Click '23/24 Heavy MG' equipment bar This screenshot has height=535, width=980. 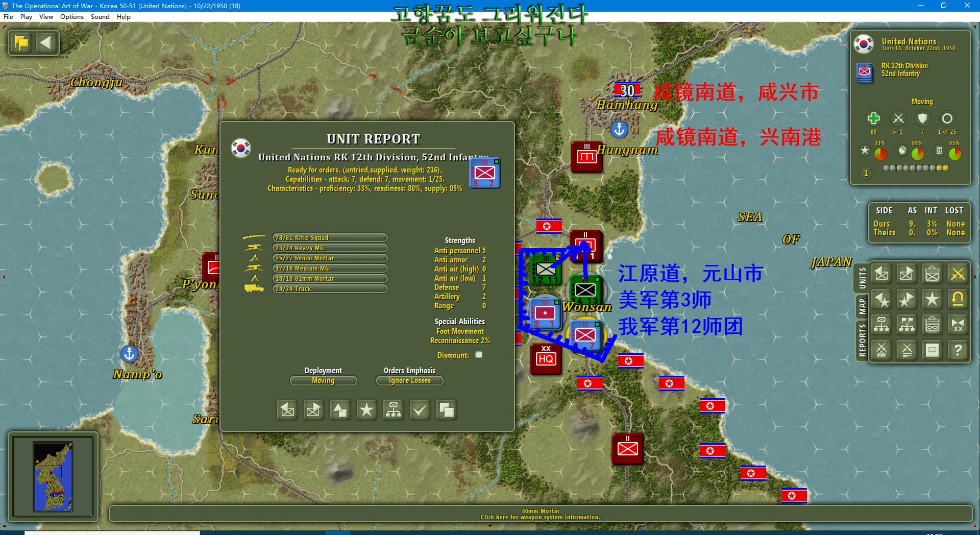point(330,248)
